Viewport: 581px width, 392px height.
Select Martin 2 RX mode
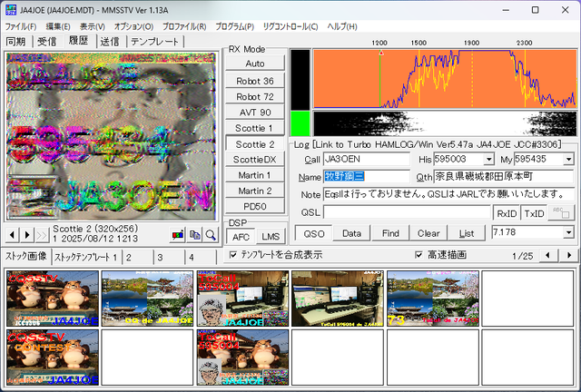pyautogui.click(x=255, y=191)
